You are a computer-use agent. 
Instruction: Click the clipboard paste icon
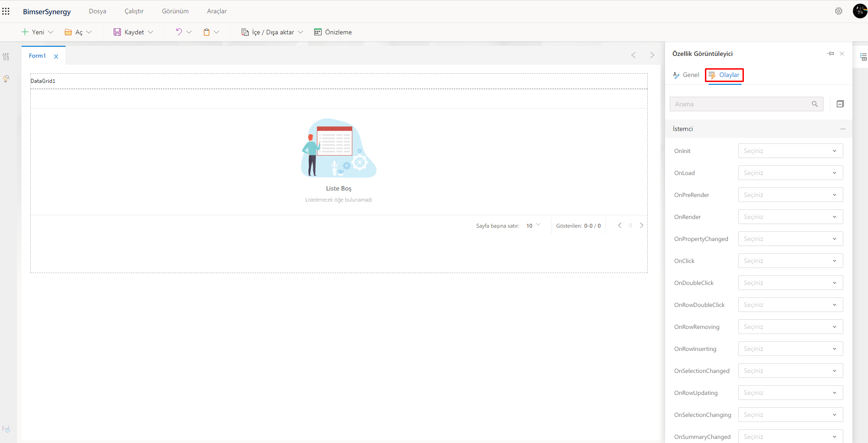(207, 32)
